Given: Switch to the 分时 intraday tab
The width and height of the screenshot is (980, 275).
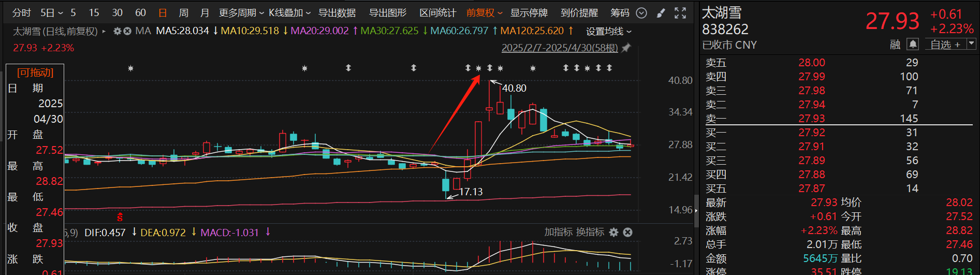Looking at the screenshot, I should coord(22,13).
